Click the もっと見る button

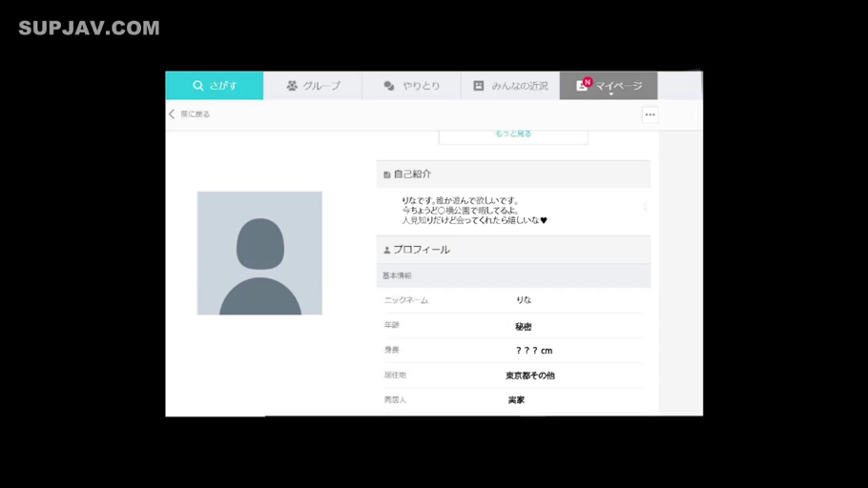[513, 135]
